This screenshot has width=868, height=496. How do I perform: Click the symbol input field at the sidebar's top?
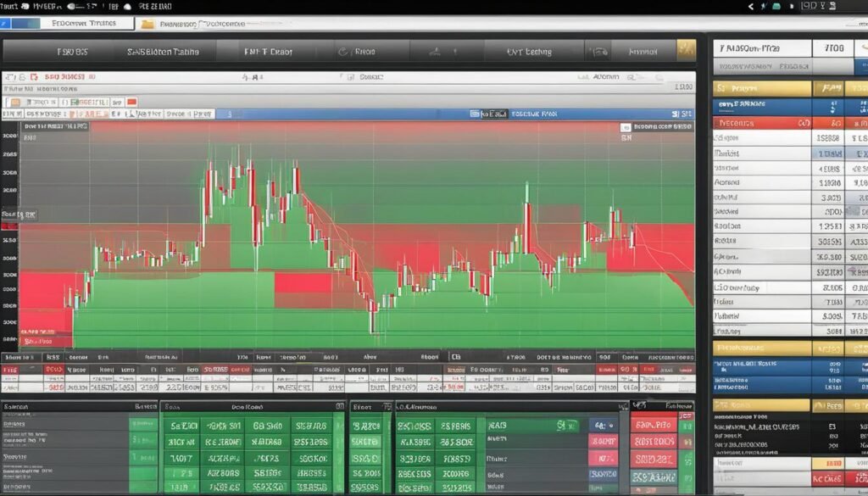(762, 48)
